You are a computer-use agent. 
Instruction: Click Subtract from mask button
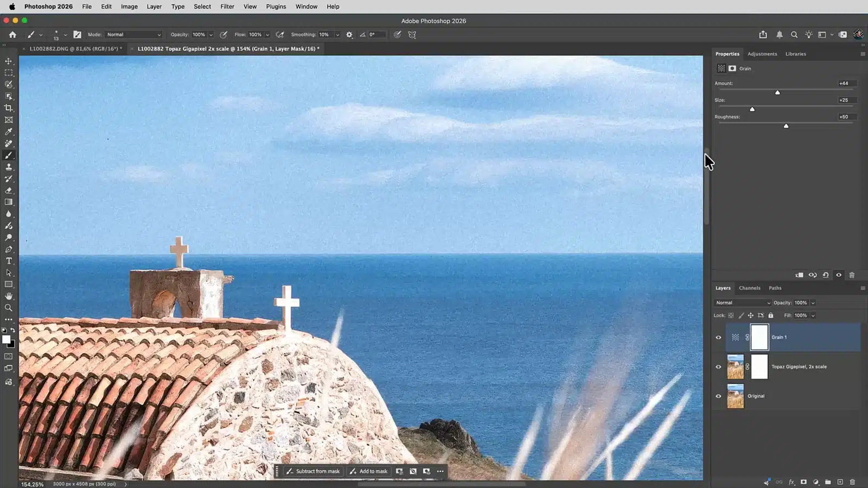click(x=314, y=471)
